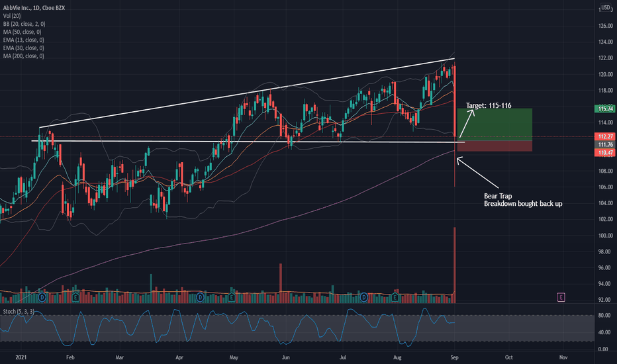617x364 pixels.
Task: Click the 40.00 stochastic axis value
Action: click(x=604, y=332)
